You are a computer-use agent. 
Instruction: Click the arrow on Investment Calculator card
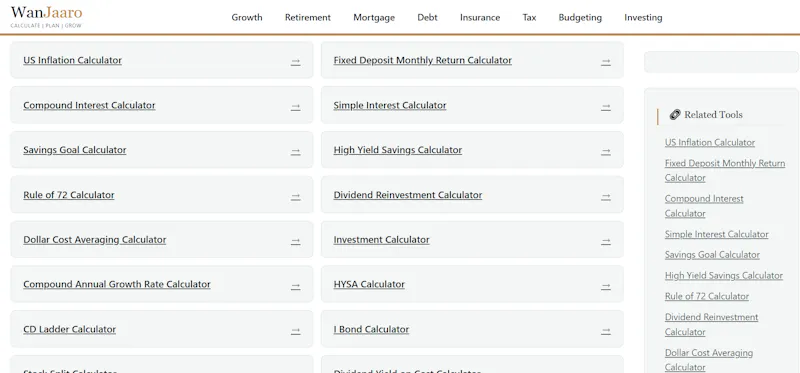tap(606, 241)
